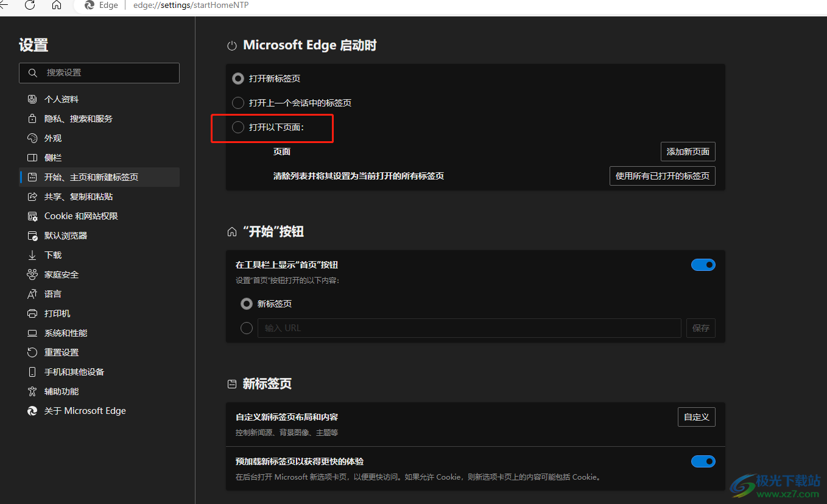Viewport: 827px width, 504px height.
Task: Click the 输入 URL input field
Action: tap(469, 328)
